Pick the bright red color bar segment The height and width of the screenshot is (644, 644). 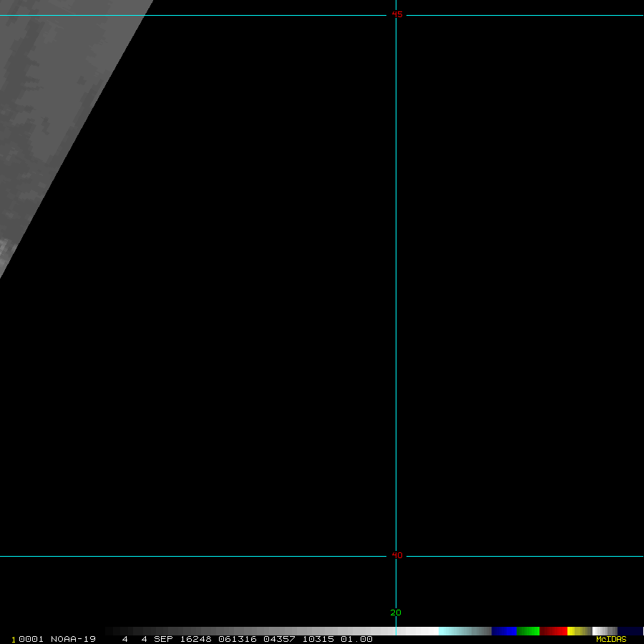(559, 631)
